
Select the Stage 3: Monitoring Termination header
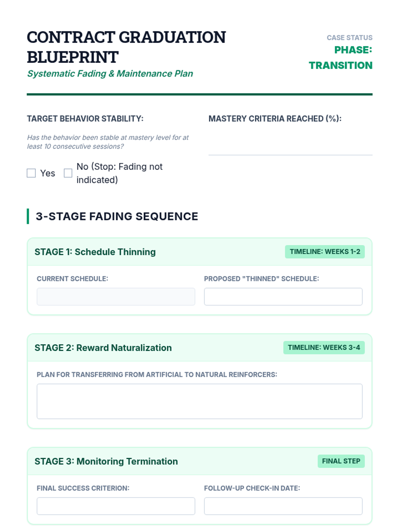106,462
